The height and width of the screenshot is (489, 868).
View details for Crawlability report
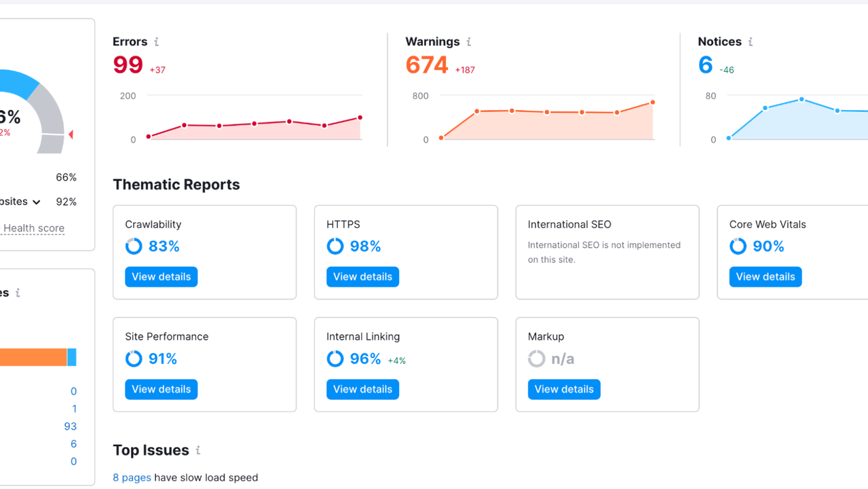pyautogui.click(x=161, y=276)
